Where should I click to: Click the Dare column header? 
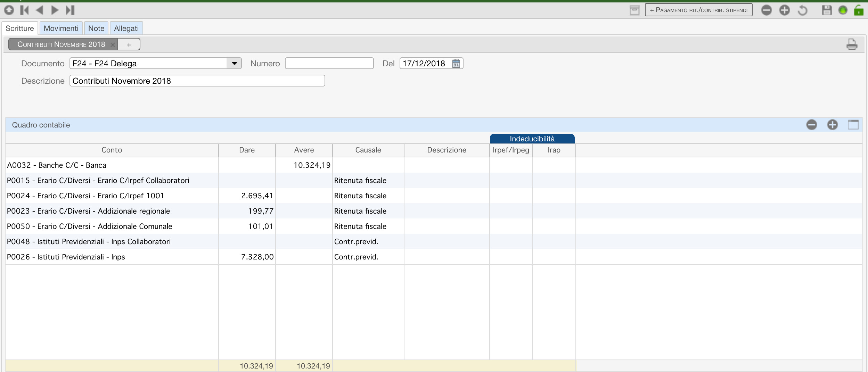[247, 150]
